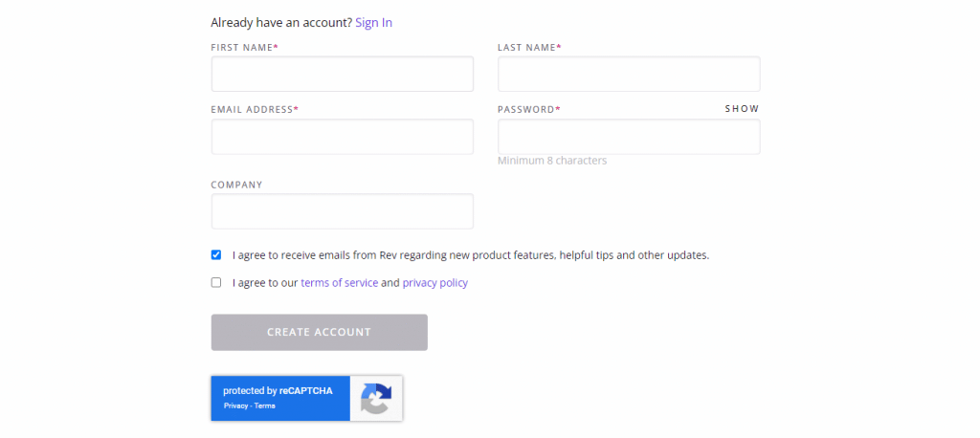
Task: Open the privacy policy link
Action: click(435, 282)
